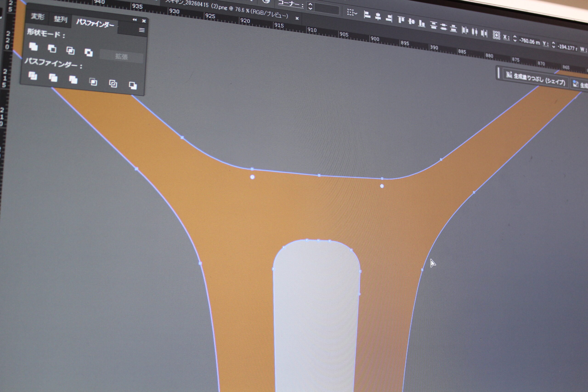Click the 拡張 button
The height and width of the screenshot is (392, 588).
[x=122, y=56]
